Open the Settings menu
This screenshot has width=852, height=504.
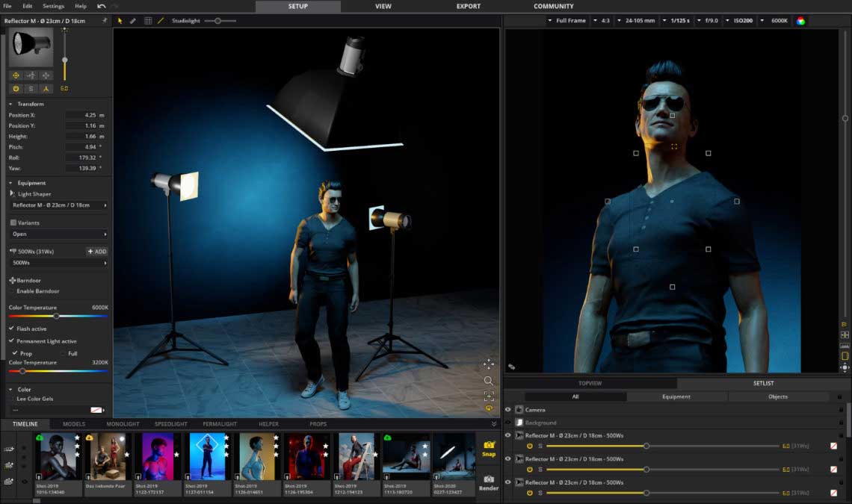point(53,6)
